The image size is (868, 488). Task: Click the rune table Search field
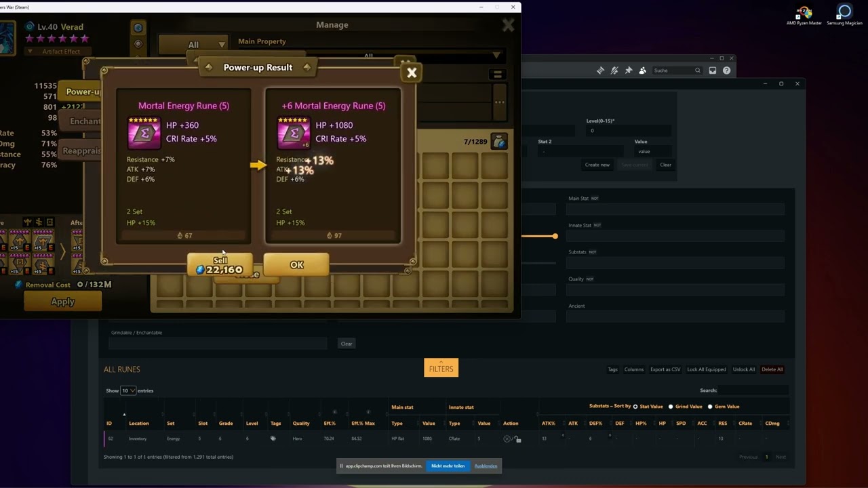click(753, 390)
